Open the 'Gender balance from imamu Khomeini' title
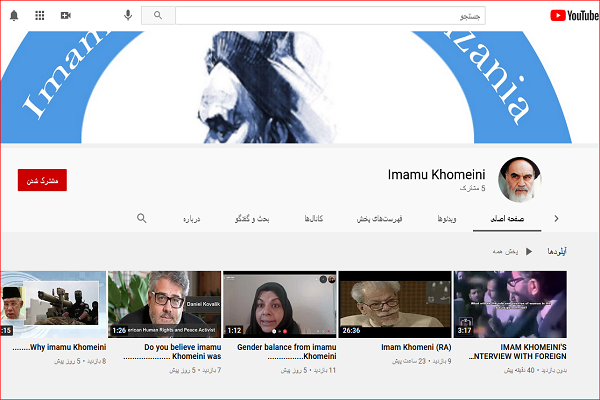 click(286, 350)
